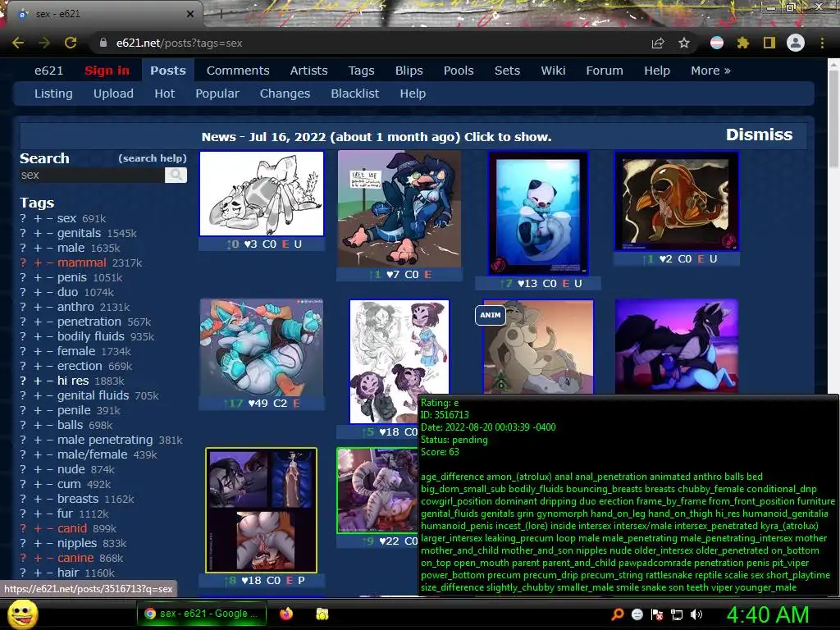Image resolution: width=840 pixels, height=630 pixels.
Task: Open the Chrome profile avatar
Action: click(x=796, y=43)
